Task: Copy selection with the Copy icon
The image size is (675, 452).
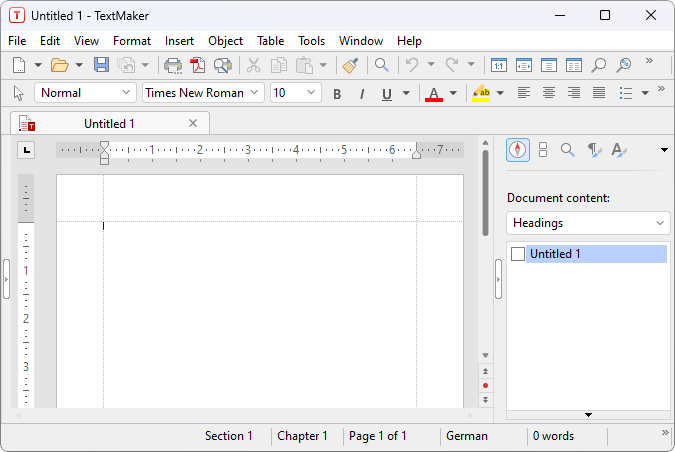Action: (x=279, y=65)
